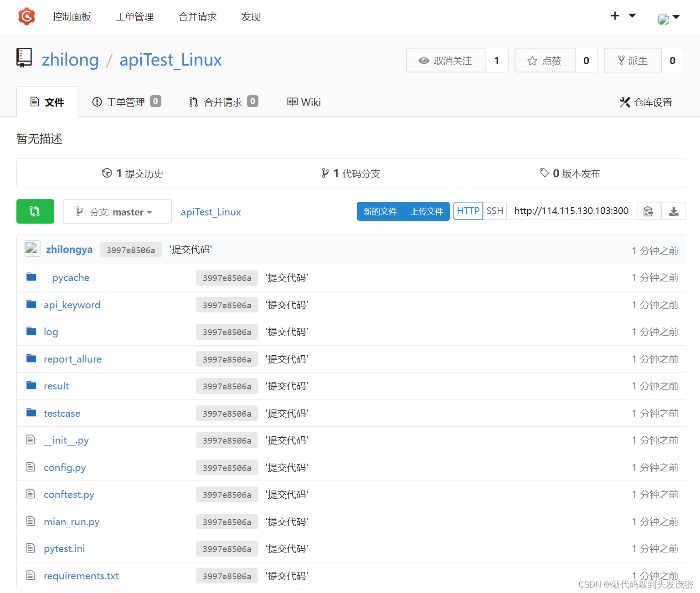Fork the repository with 派生
Screen dimensions: 700x593
pos(633,61)
